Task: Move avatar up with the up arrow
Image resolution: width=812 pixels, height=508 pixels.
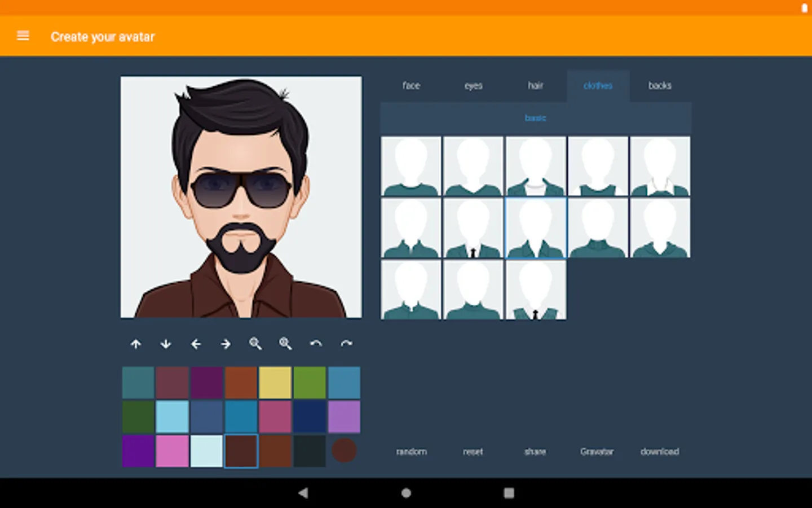Action: pyautogui.click(x=136, y=344)
